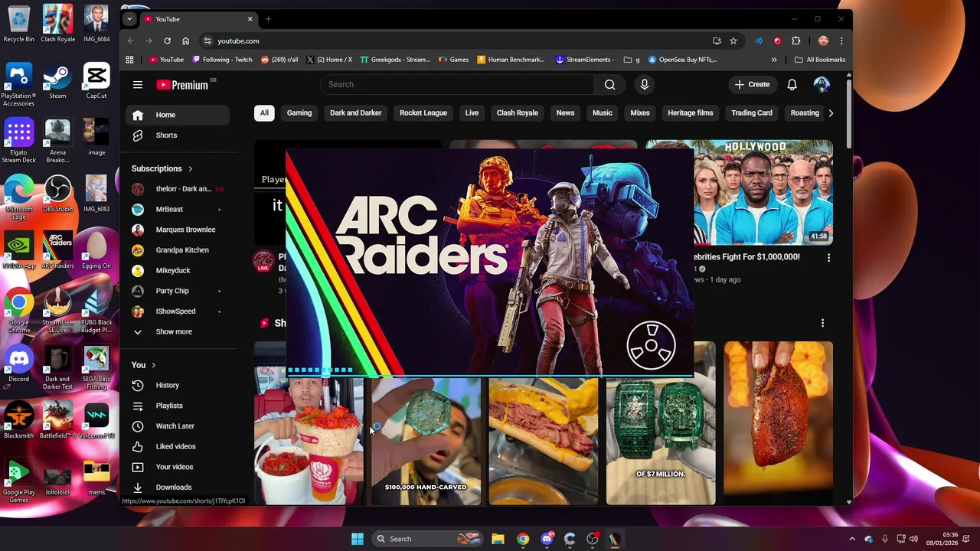980x551 pixels.
Task: Click the Windows taskbar Search box
Action: coord(427,539)
